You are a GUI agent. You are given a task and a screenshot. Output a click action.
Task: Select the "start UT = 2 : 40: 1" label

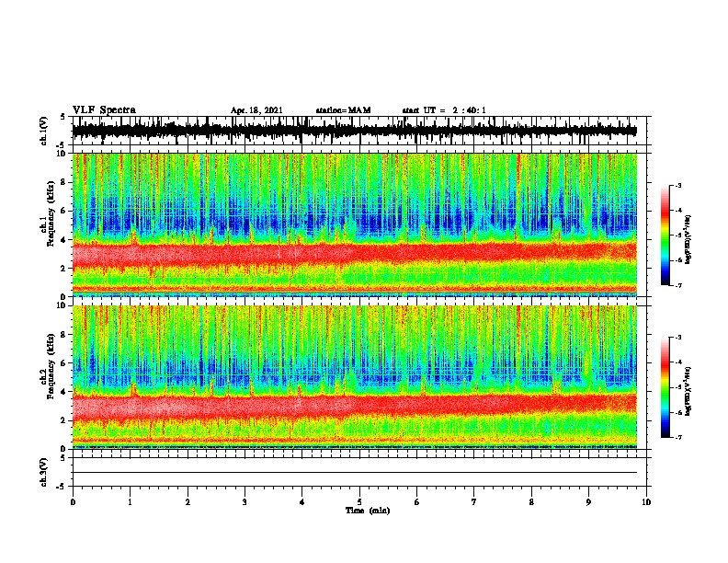tap(444, 110)
